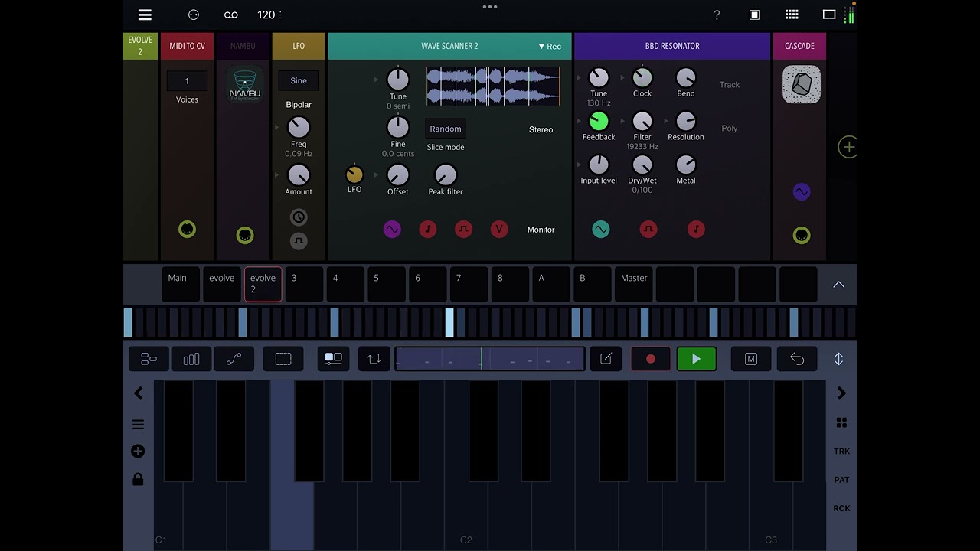
Task: Toggle the Stereo option
Action: pos(541,129)
